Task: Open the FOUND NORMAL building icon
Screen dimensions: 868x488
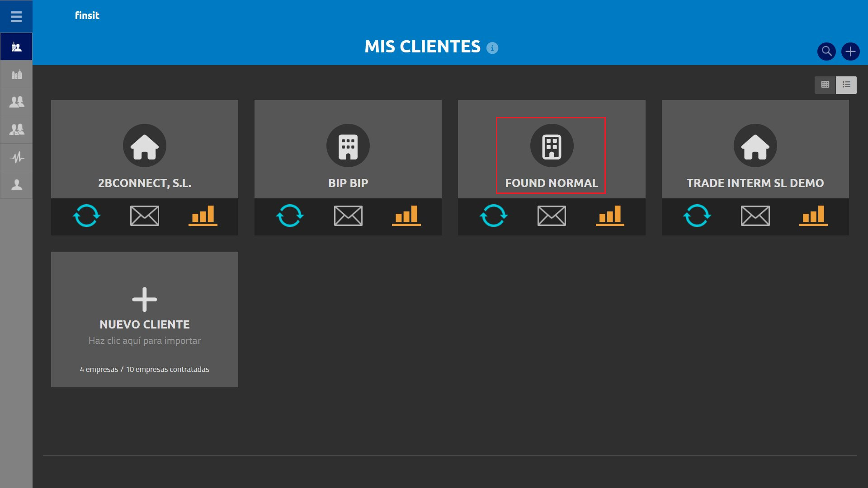Action: click(x=552, y=145)
